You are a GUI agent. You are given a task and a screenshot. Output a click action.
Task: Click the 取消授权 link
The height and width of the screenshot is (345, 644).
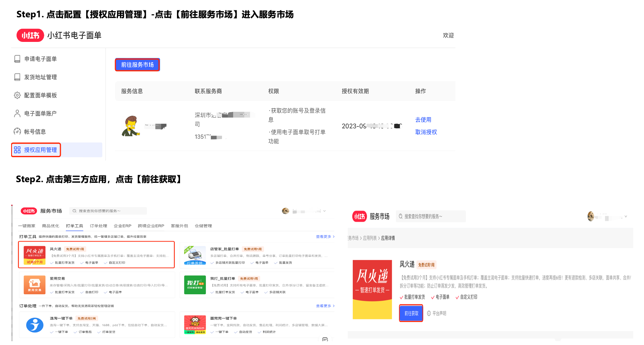pos(426,132)
